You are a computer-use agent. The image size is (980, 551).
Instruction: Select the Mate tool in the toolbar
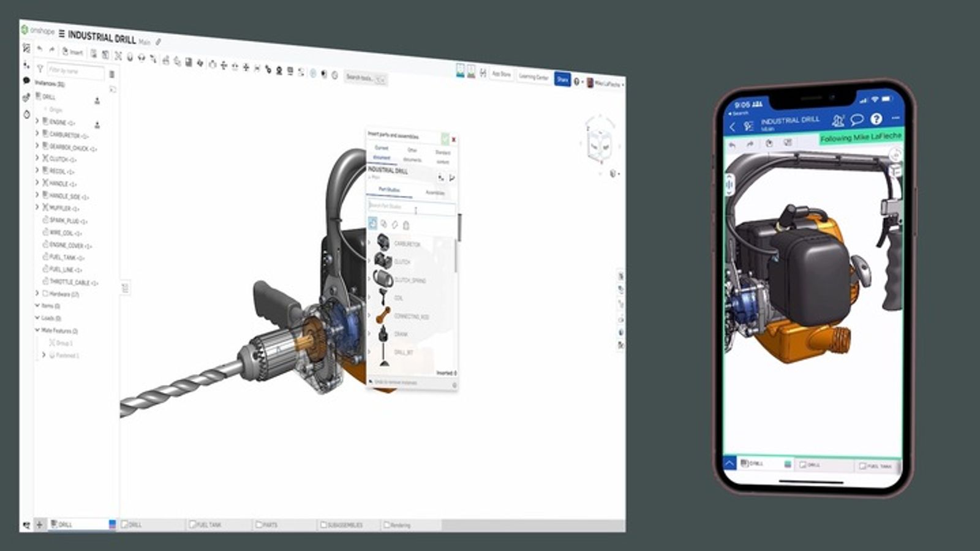click(x=118, y=56)
